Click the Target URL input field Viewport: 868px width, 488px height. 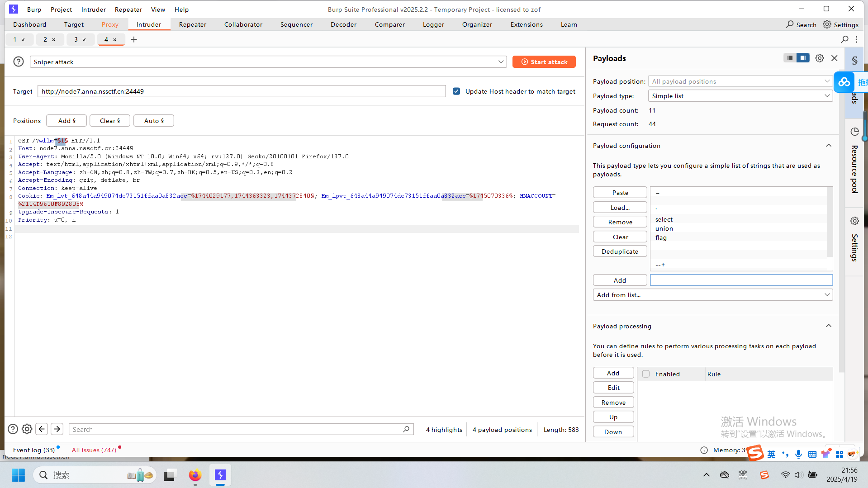pos(242,91)
